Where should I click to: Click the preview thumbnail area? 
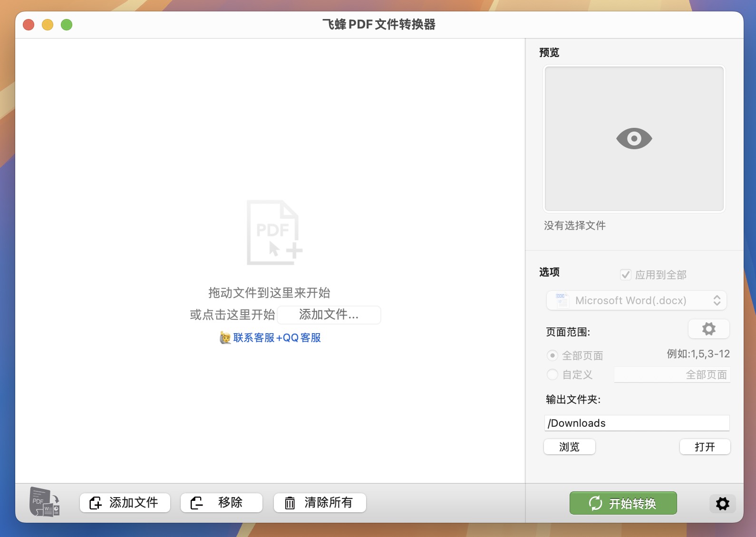pos(634,139)
